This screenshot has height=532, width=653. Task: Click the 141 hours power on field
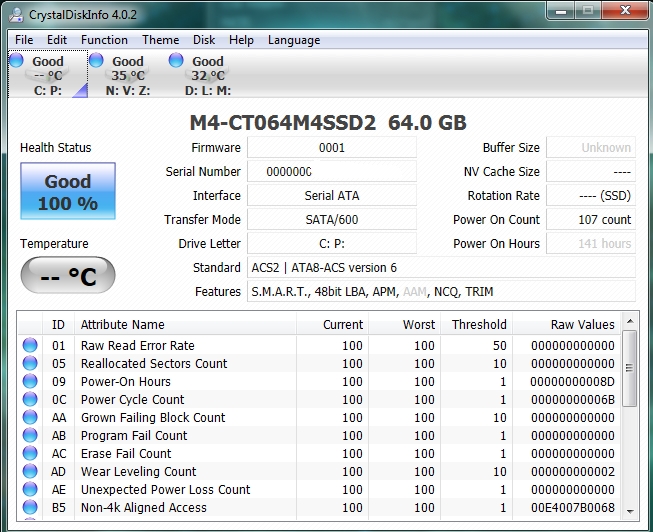(x=591, y=243)
